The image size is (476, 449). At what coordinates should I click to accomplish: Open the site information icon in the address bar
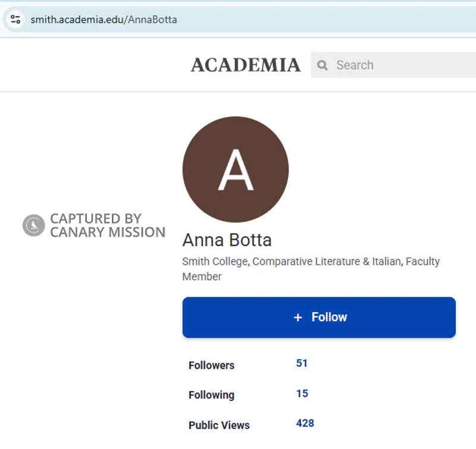[x=15, y=20]
